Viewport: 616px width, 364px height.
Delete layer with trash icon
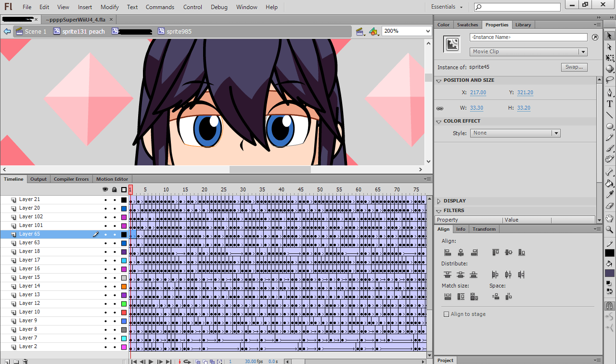25,362
